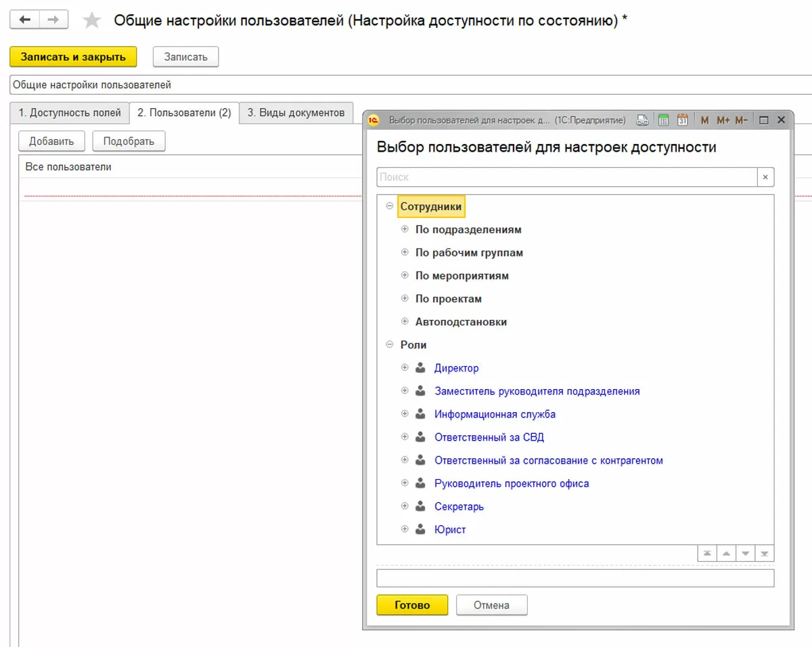Screen dimensions: 812x647
Task: Select the Роли tree item
Action: tap(413, 345)
